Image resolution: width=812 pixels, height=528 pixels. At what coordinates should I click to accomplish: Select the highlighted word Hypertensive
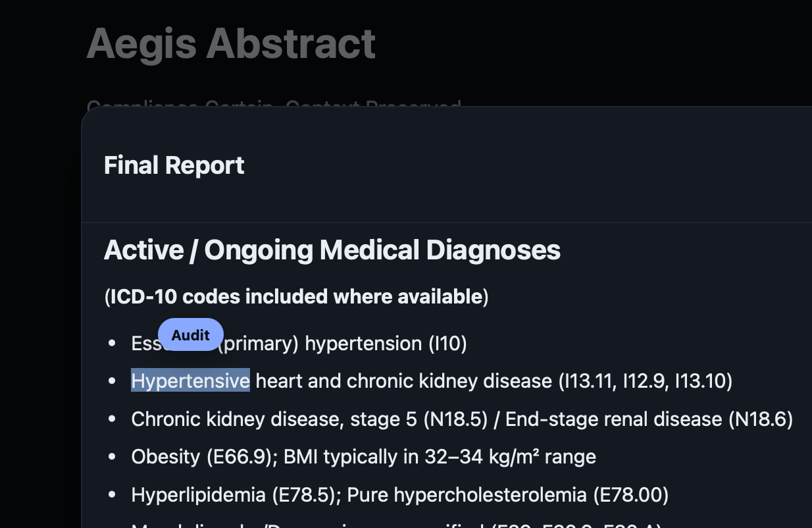(x=190, y=381)
